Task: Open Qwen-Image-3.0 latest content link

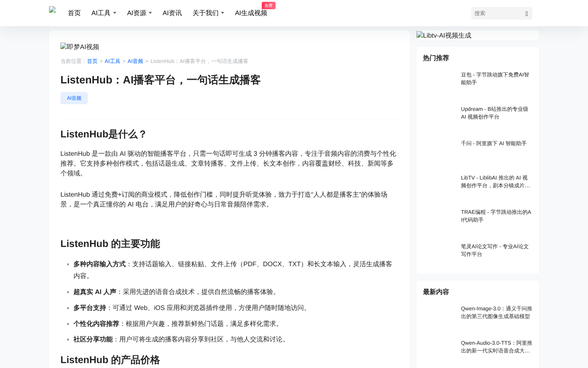Action: tap(497, 312)
